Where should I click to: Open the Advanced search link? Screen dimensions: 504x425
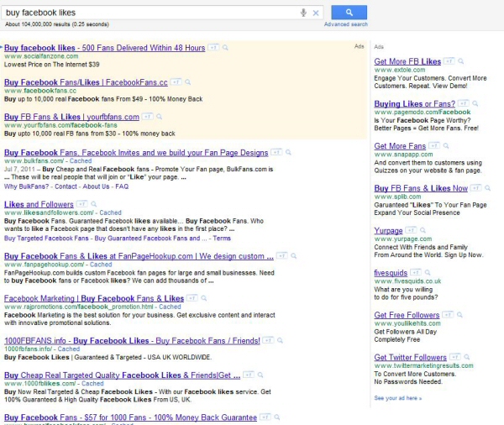pos(345,25)
